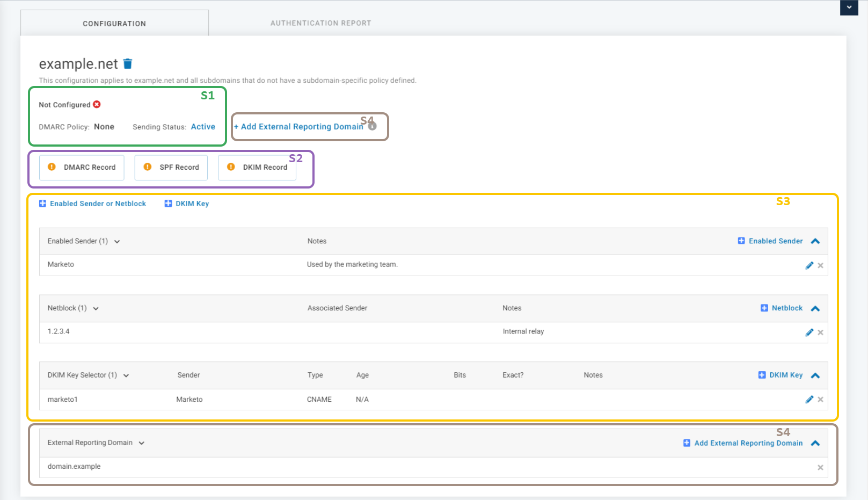Image resolution: width=868 pixels, height=500 pixels.
Task: Click the 'Associated Sender' column header
Action: pyautogui.click(x=338, y=308)
